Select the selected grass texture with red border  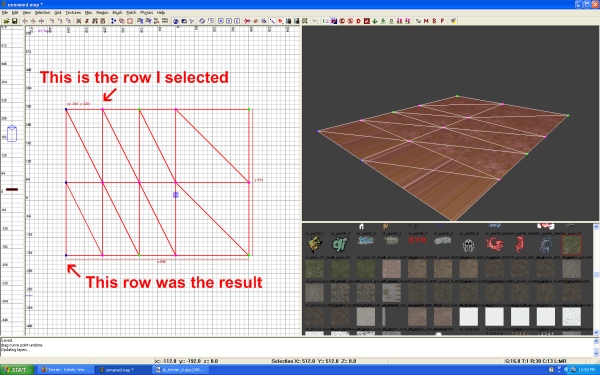click(x=571, y=245)
